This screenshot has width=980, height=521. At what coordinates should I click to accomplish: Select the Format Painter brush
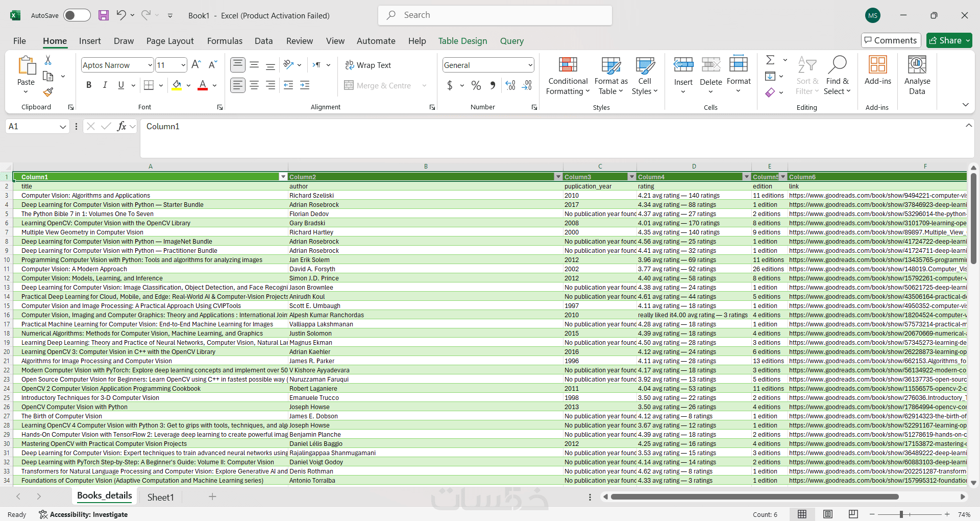click(48, 92)
